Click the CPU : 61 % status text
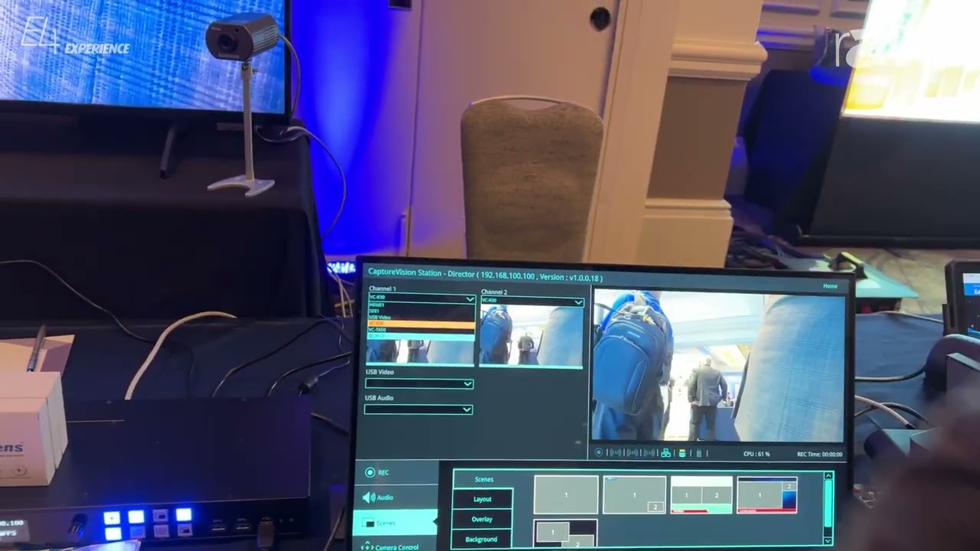 coord(756,454)
